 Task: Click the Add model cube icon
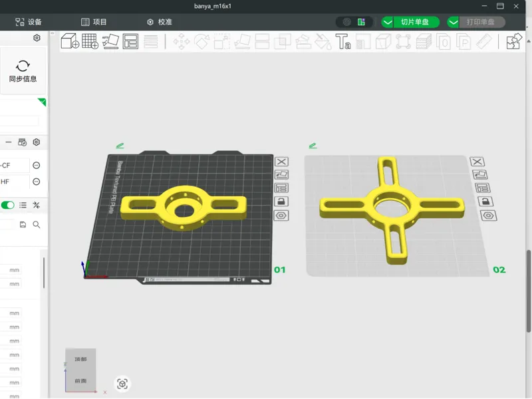(70, 41)
